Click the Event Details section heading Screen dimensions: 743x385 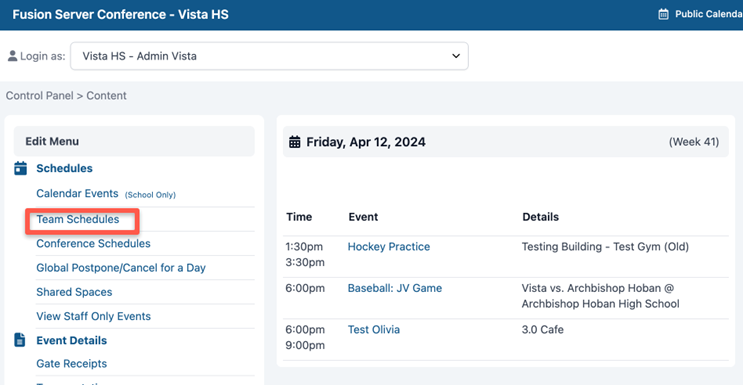(72, 340)
